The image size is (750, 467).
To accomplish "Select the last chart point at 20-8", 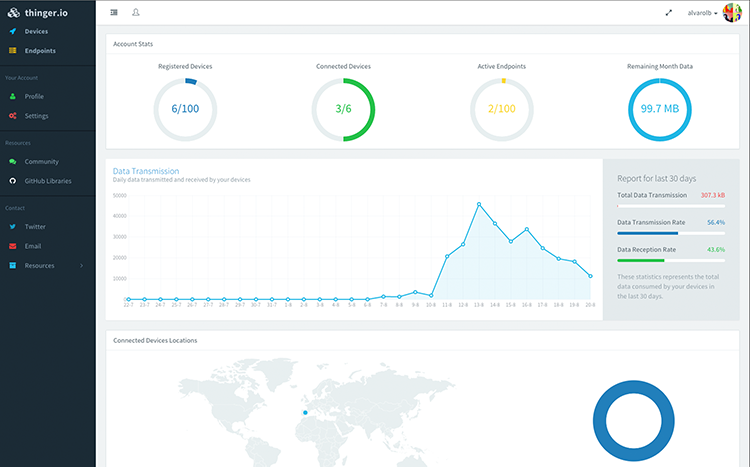I will pyautogui.click(x=590, y=276).
